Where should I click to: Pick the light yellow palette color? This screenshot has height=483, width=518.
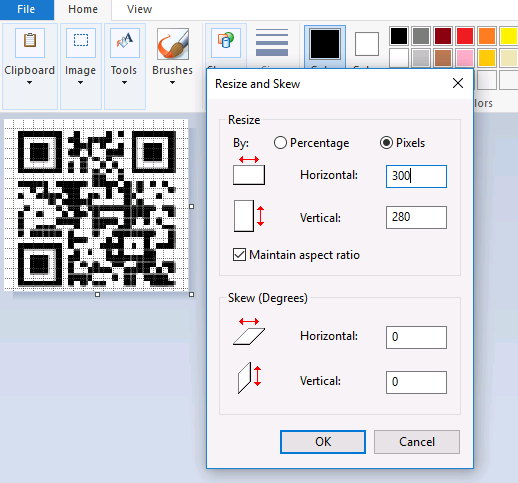pyautogui.click(x=509, y=58)
